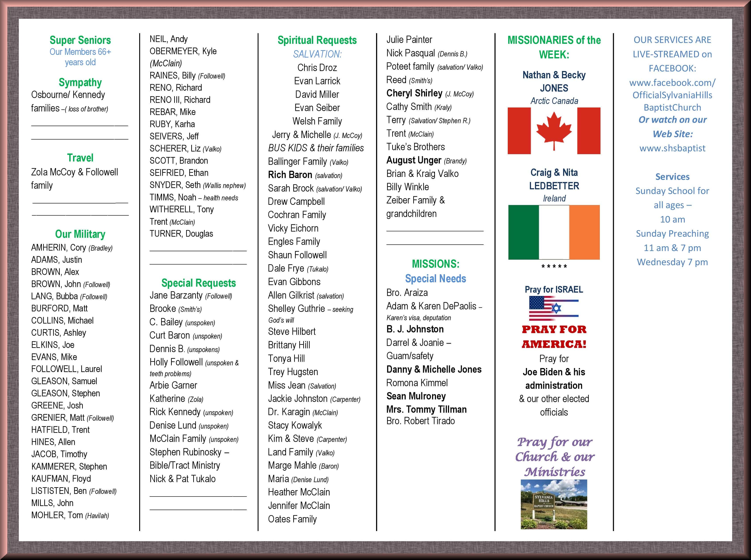Click 'Cheryl Shirley' bold entry
The width and height of the screenshot is (751, 560).
415,93
